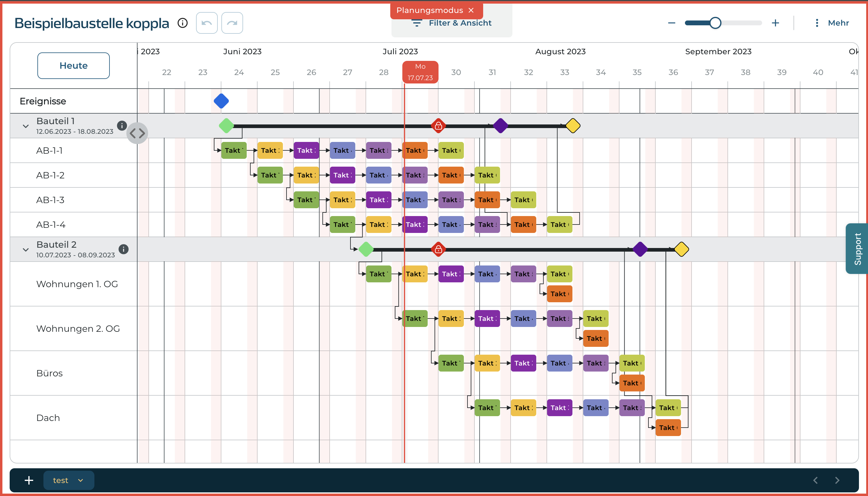Image resolution: width=868 pixels, height=496 pixels.
Task: Select calendar week 35 header
Action: click(637, 72)
